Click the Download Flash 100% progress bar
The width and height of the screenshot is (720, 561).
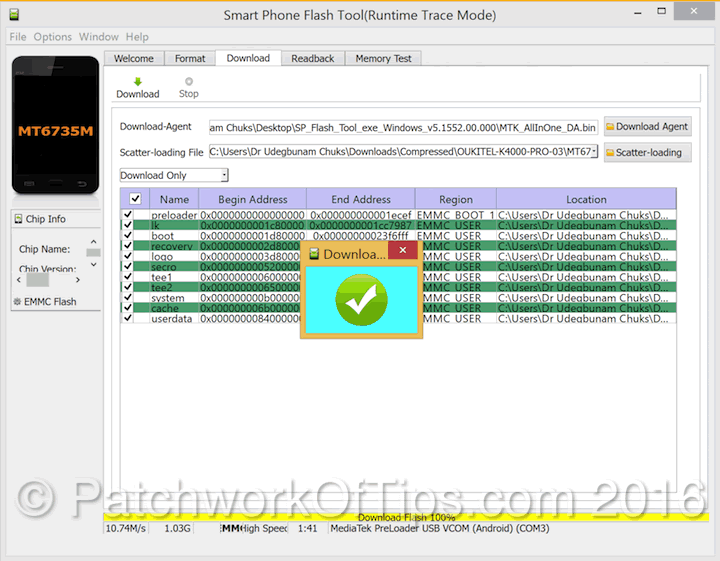(406, 517)
